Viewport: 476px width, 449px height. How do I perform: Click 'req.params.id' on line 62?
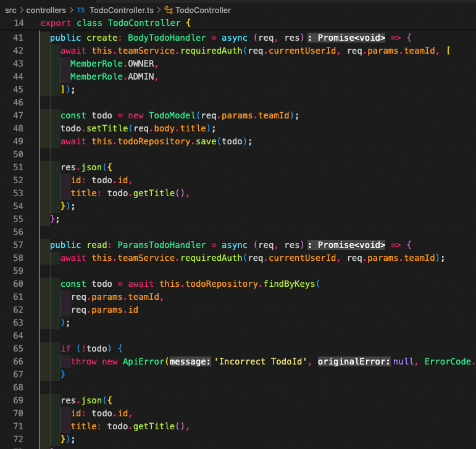(105, 310)
